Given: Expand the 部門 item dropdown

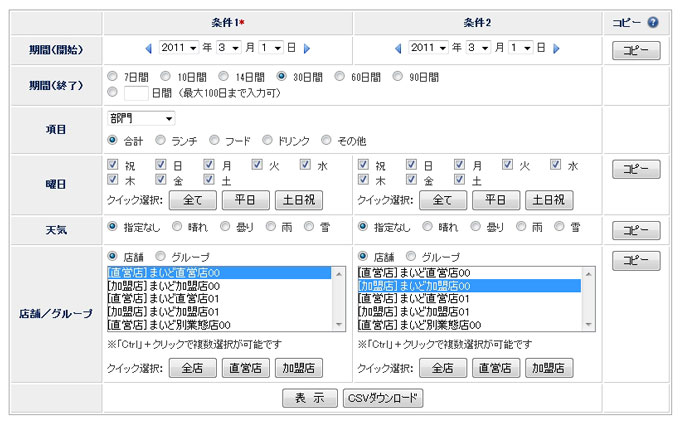Looking at the screenshot, I should click(141, 118).
